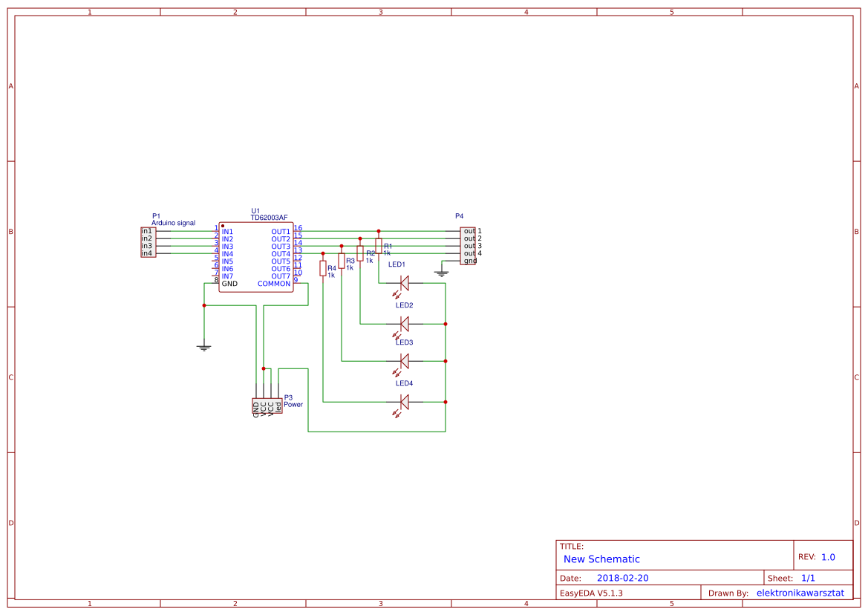Select the LED4 diode symbol

click(403, 403)
